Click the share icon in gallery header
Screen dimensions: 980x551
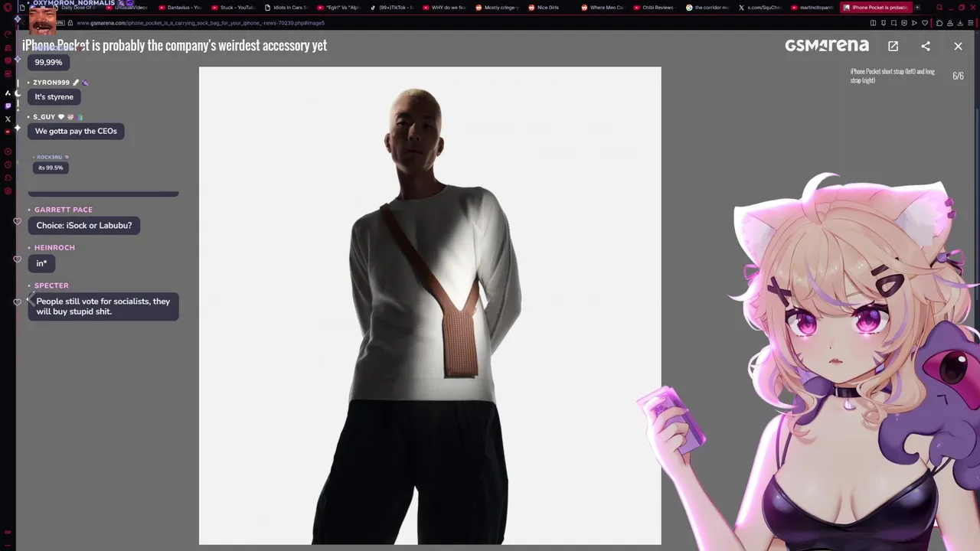pos(926,46)
